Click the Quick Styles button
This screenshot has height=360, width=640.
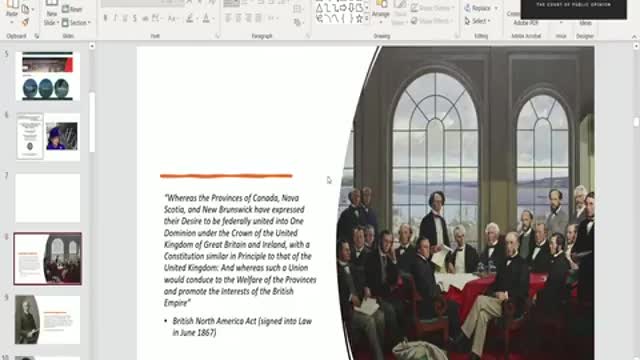tap(400, 12)
